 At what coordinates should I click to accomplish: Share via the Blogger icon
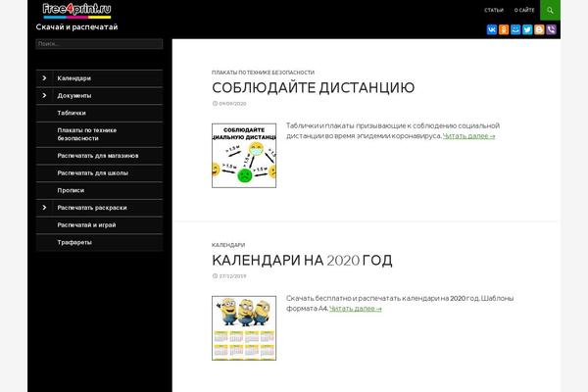pyautogui.click(x=539, y=29)
